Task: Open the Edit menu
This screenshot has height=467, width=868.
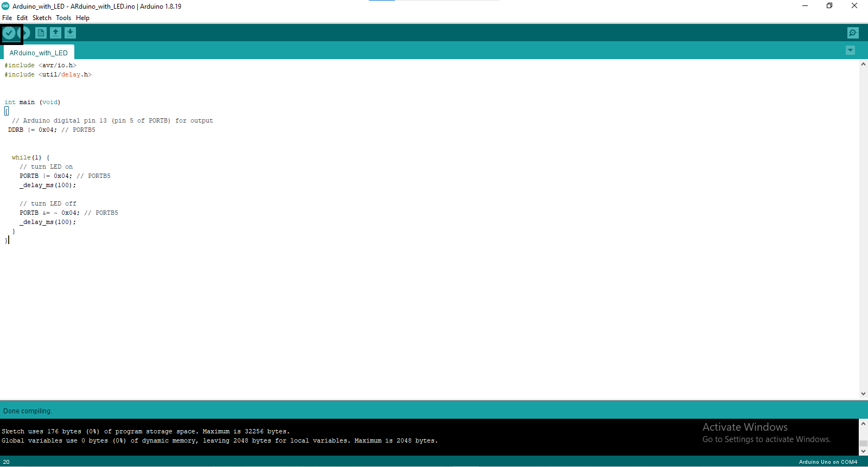Action: (x=22, y=18)
